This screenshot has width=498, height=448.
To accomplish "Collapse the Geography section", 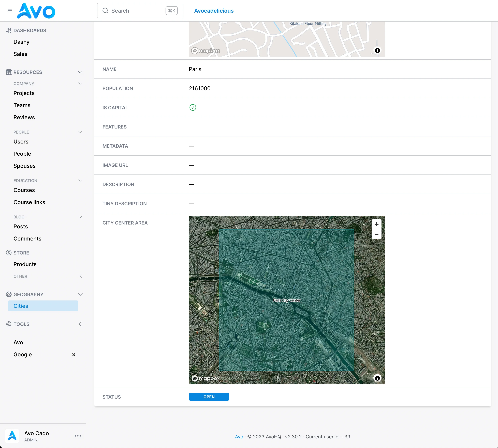I will (80, 294).
